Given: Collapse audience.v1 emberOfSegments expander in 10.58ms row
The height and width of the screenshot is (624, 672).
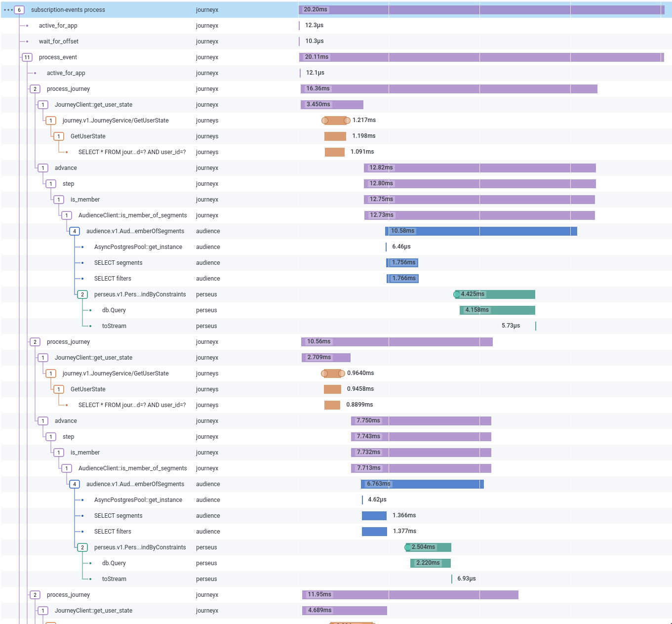Looking at the screenshot, I should [x=75, y=231].
